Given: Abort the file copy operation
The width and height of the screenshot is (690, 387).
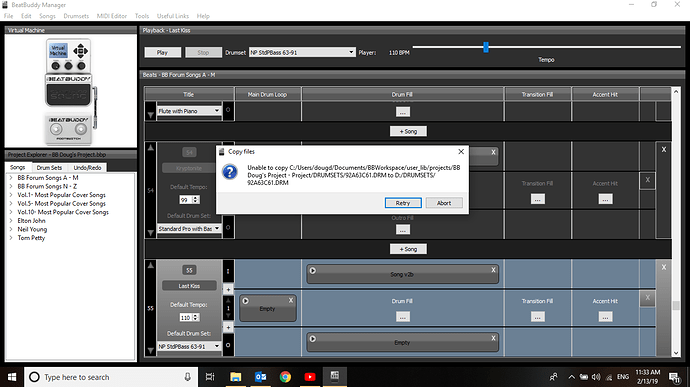Looking at the screenshot, I should click(x=444, y=203).
